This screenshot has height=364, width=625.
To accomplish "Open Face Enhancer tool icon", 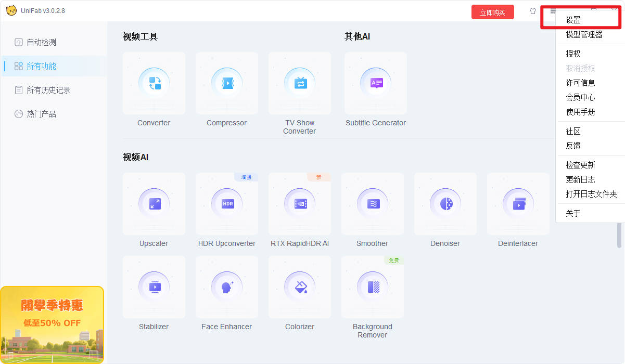I will pyautogui.click(x=227, y=287).
